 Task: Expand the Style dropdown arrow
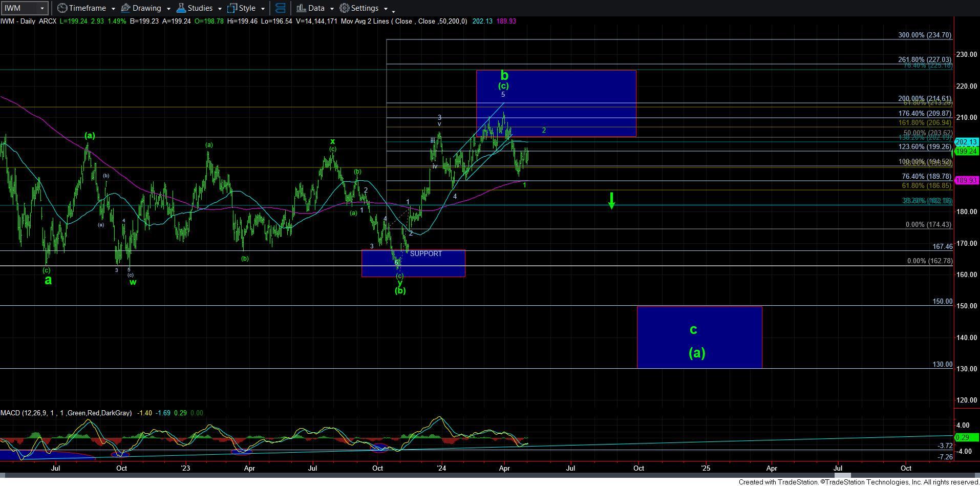point(263,9)
